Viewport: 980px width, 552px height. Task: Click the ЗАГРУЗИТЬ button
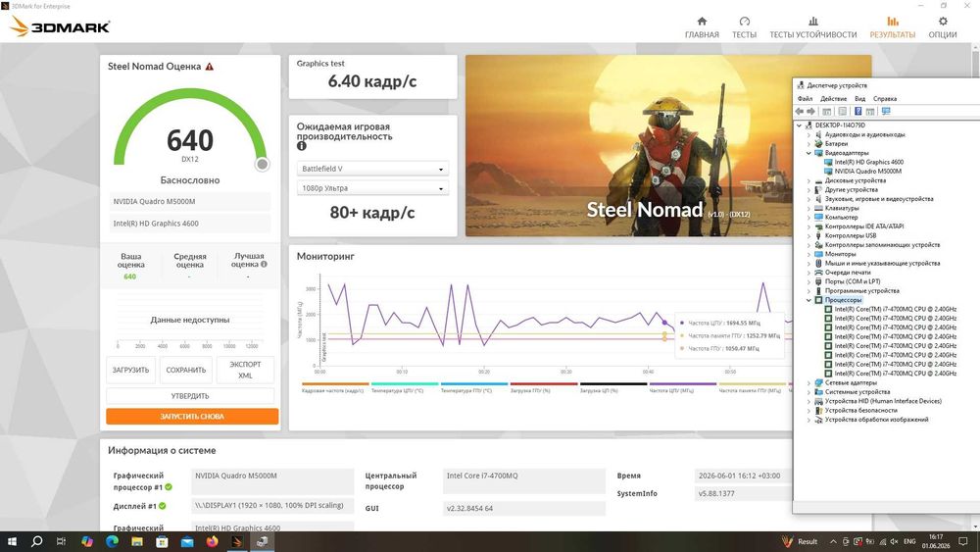(x=130, y=370)
